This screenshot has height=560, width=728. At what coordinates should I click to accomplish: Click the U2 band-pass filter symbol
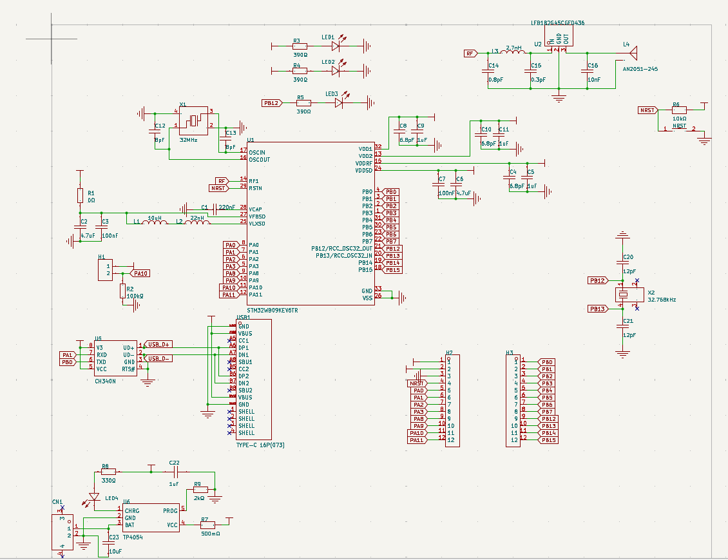559,38
